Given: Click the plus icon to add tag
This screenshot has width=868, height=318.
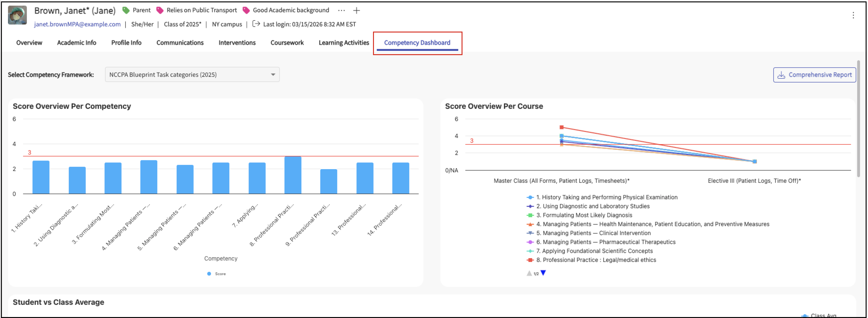Looking at the screenshot, I should [x=356, y=10].
